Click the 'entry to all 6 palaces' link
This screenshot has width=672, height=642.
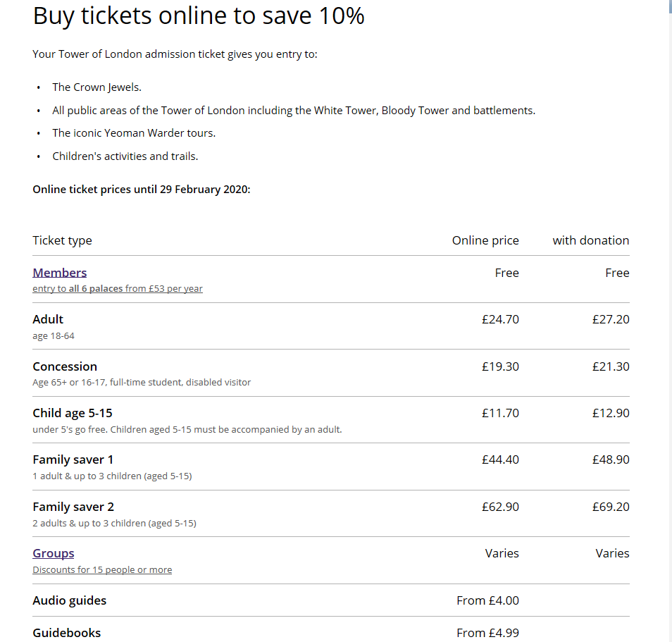(117, 289)
